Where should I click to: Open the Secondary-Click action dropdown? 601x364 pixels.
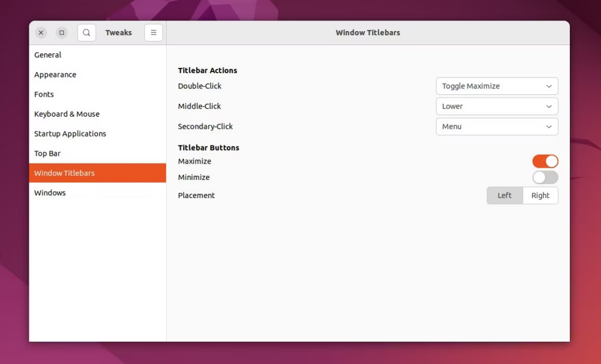[497, 127]
